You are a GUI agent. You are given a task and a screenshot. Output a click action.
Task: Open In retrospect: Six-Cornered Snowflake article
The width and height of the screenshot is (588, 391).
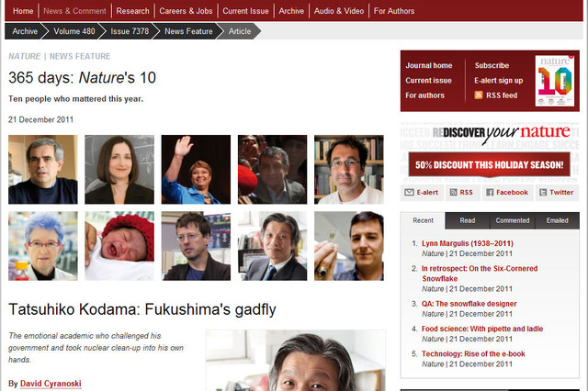[x=480, y=274]
